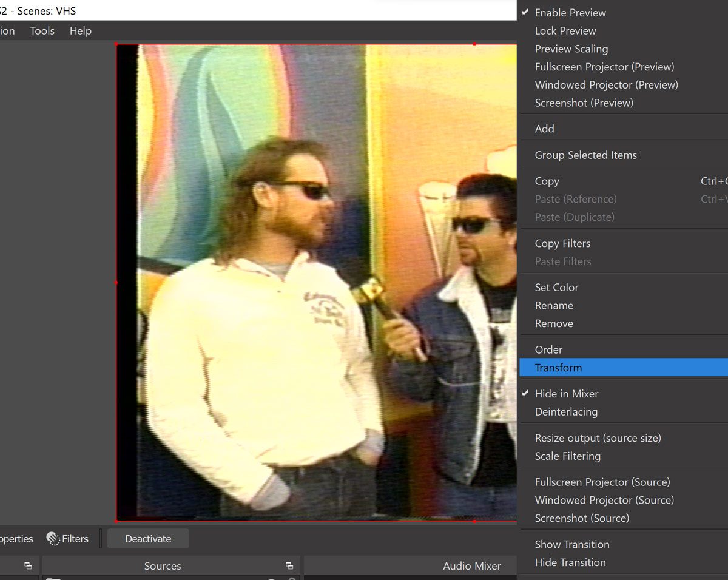The image size is (728, 580).
Task: Expand the Transform submenu
Action: pos(558,368)
